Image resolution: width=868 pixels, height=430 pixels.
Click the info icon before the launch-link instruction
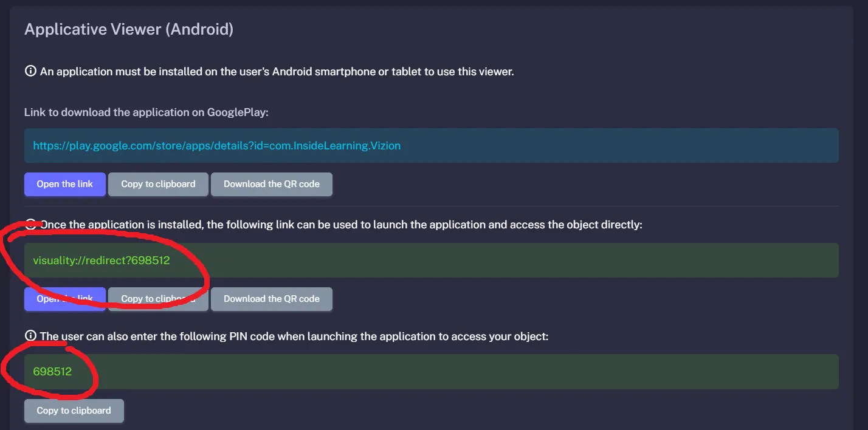click(x=30, y=225)
